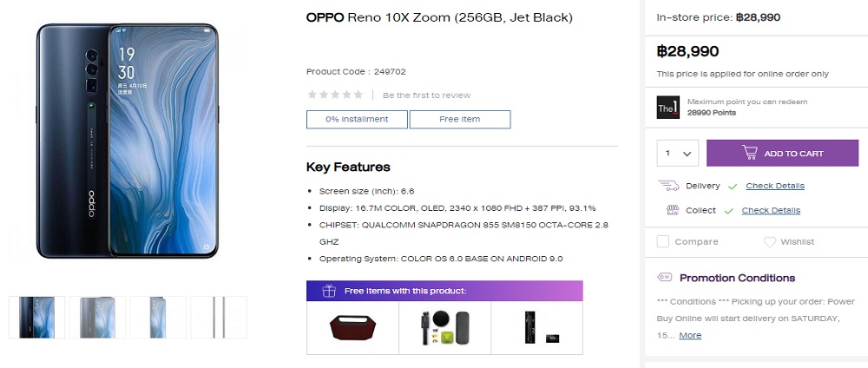Screen dimensions: 868x368
Task: Expand promotion conditions with More link
Action: [x=690, y=335]
